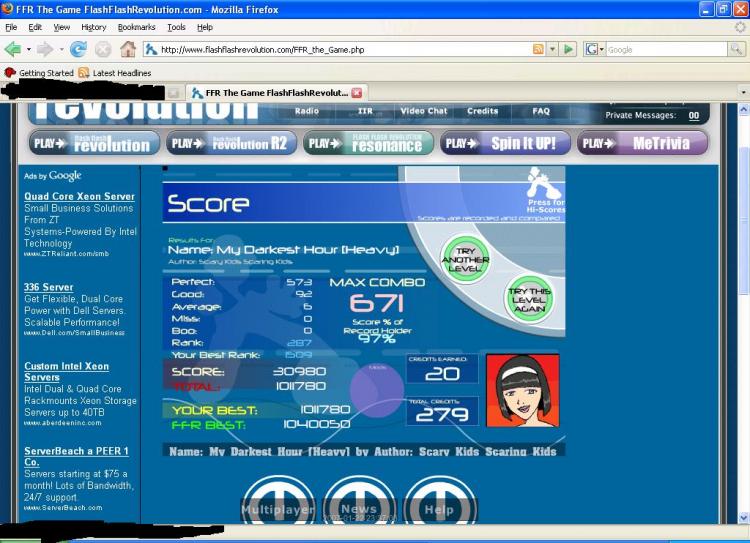Click the search magnifier icon
The width and height of the screenshot is (750, 543).
pos(736,49)
